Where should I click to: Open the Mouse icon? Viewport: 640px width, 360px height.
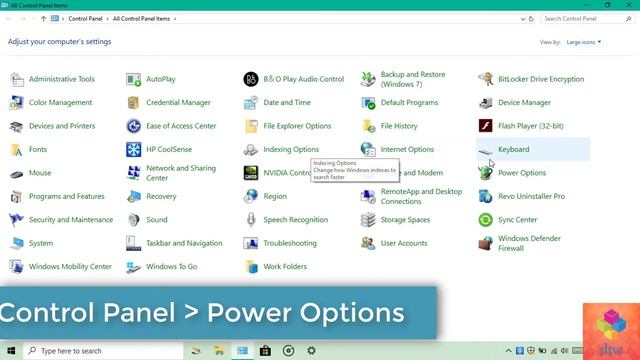tap(17, 173)
